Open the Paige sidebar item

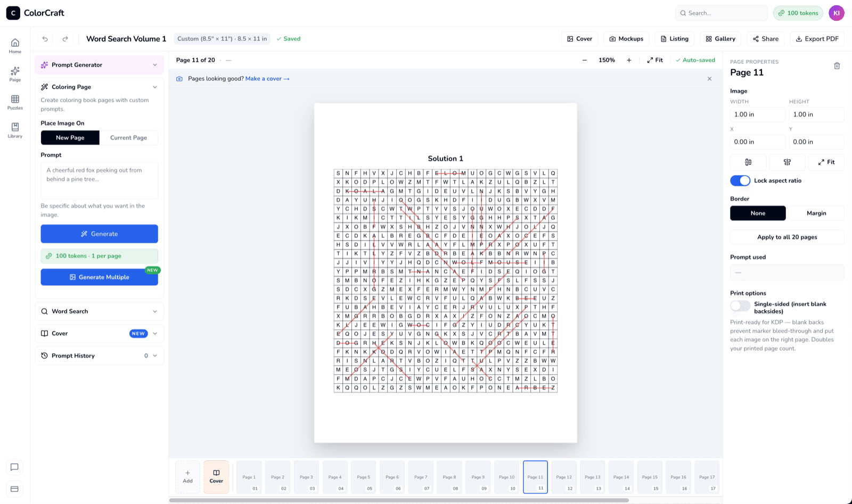(15, 74)
